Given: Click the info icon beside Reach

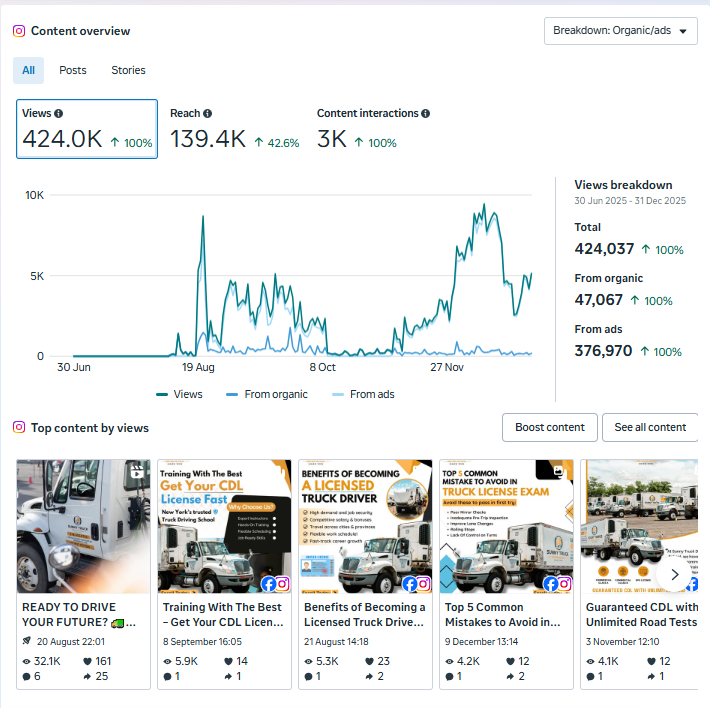Looking at the screenshot, I should pos(207,114).
